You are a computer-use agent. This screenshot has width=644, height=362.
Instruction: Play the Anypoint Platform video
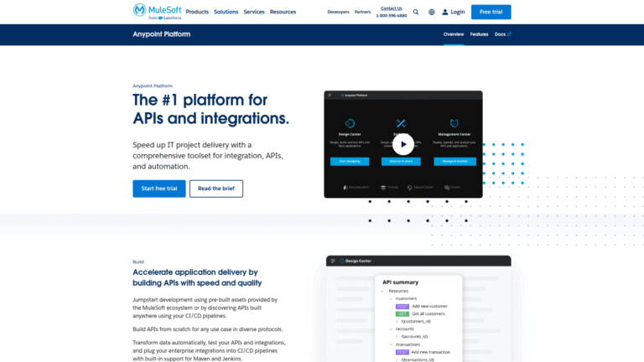[x=402, y=144]
